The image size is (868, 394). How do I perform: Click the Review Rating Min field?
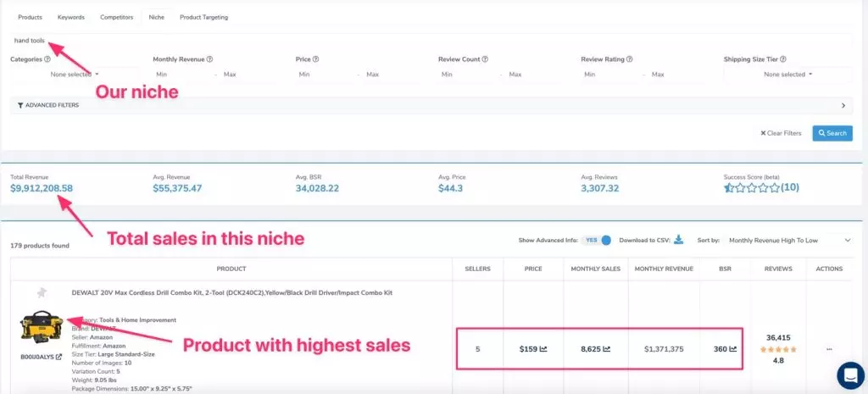click(611, 75)
